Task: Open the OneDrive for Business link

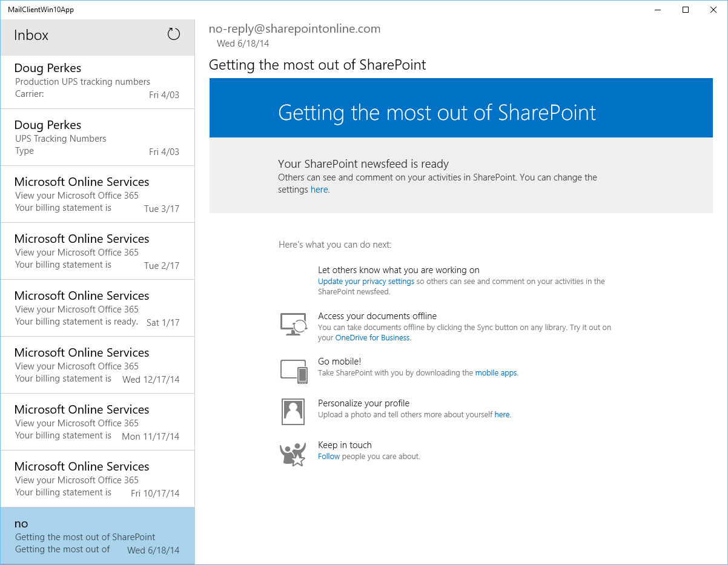Action: click(x=372, y=338)
